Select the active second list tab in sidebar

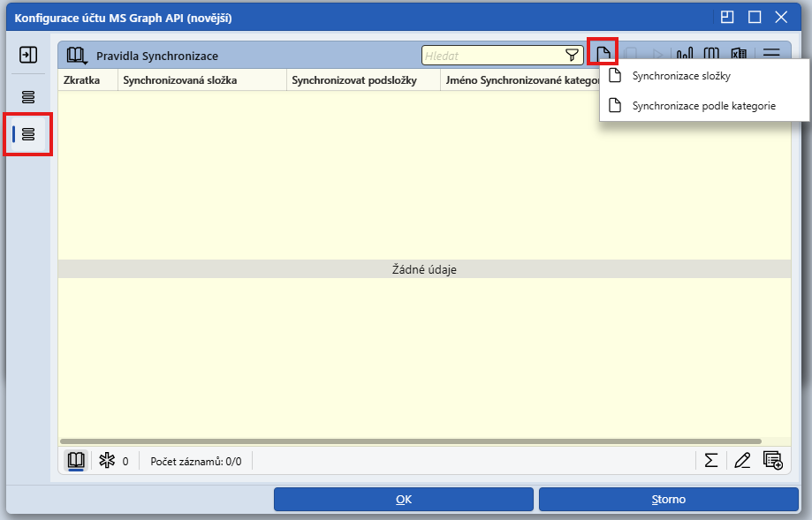click(x=28, y=134)
